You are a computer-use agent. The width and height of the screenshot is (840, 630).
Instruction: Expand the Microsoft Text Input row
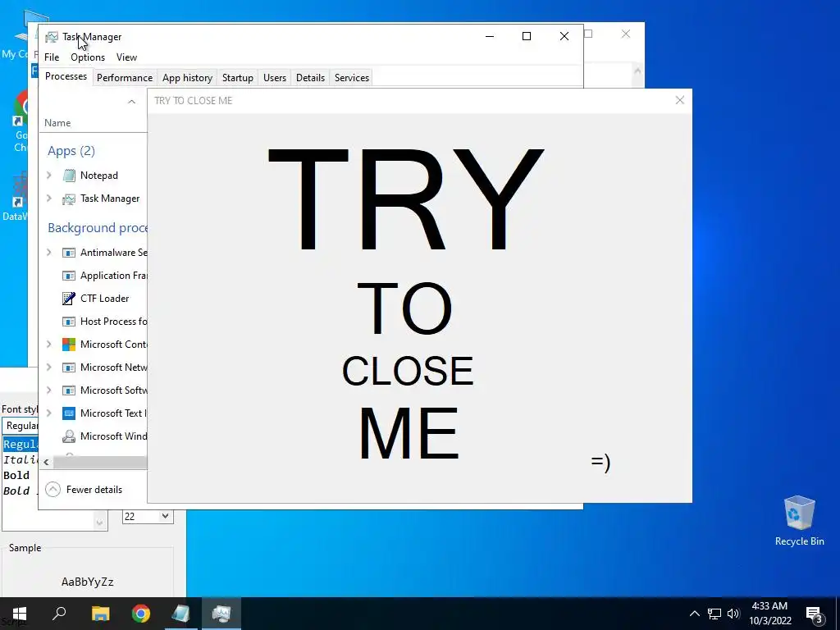(x=49, y=413)
